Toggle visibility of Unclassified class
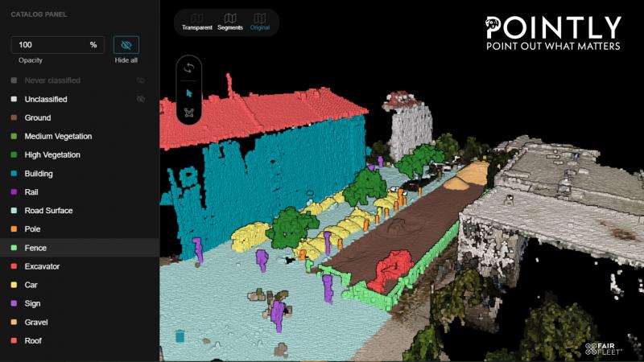Screen dimensions: 644x362 pyautogui.click(x=140, y=99)
